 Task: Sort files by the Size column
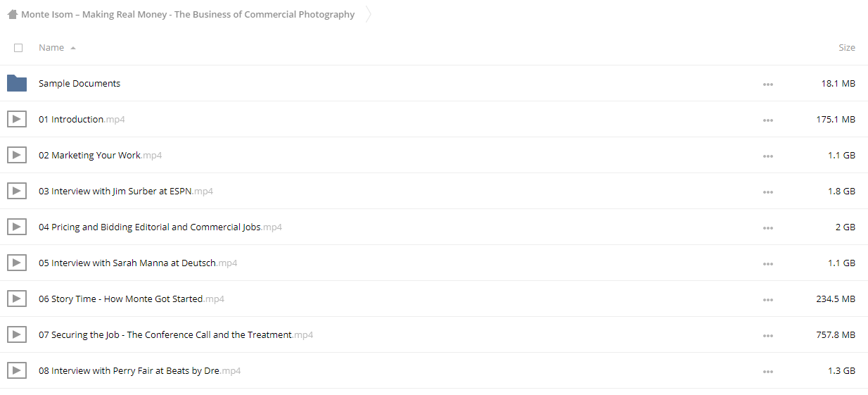tap(847, 47)
